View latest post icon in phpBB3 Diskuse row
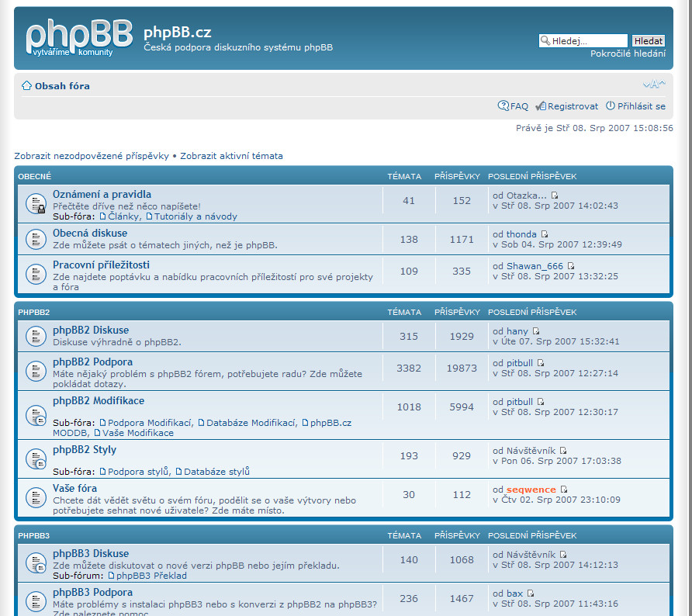This screenshot has height=616, width=692. pos(562,555)
